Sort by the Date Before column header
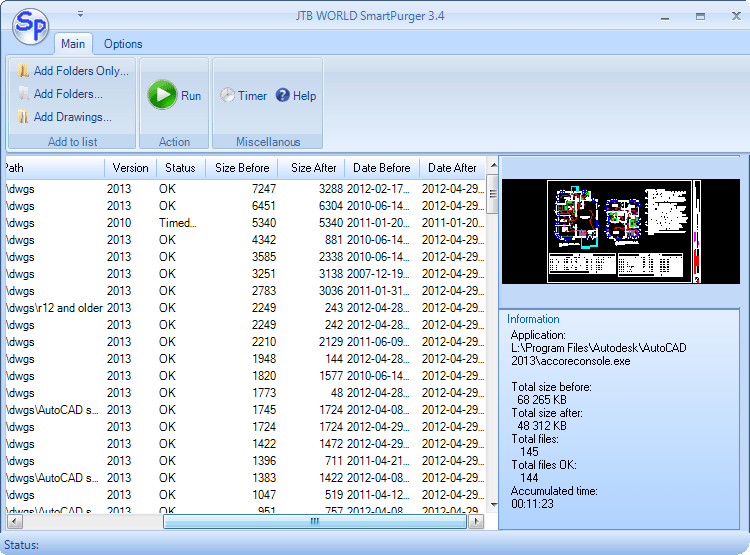This screenshot has width=750, height=555. [382, 168]
